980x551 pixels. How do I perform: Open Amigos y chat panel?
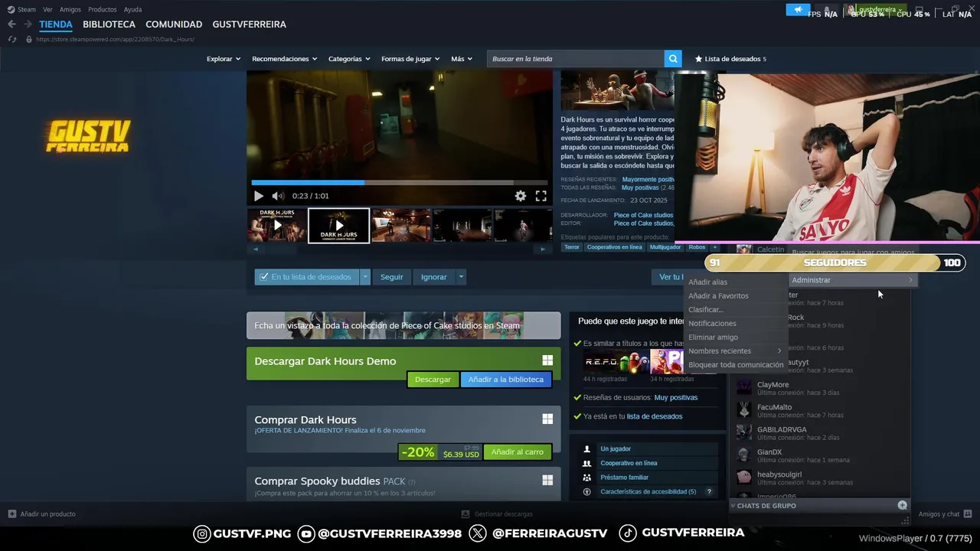point(945,514)
